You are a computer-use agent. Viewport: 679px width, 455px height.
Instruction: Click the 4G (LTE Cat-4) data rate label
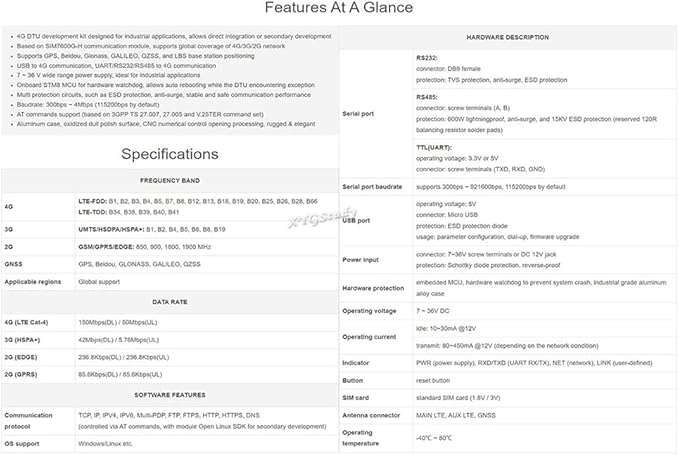click(26, 323)
